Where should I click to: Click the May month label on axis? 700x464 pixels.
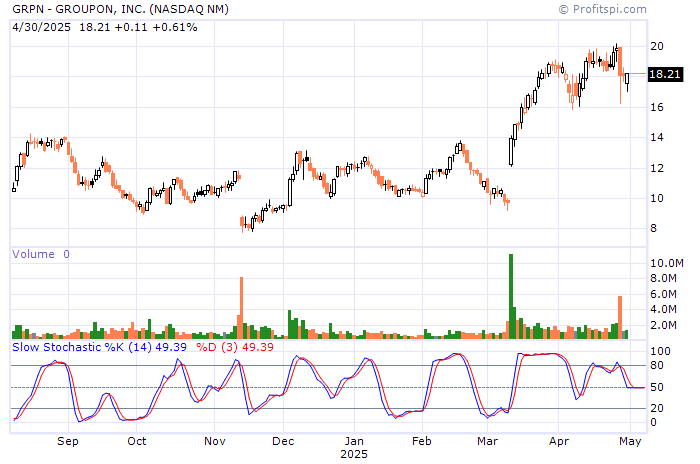(x=630, y=441)
